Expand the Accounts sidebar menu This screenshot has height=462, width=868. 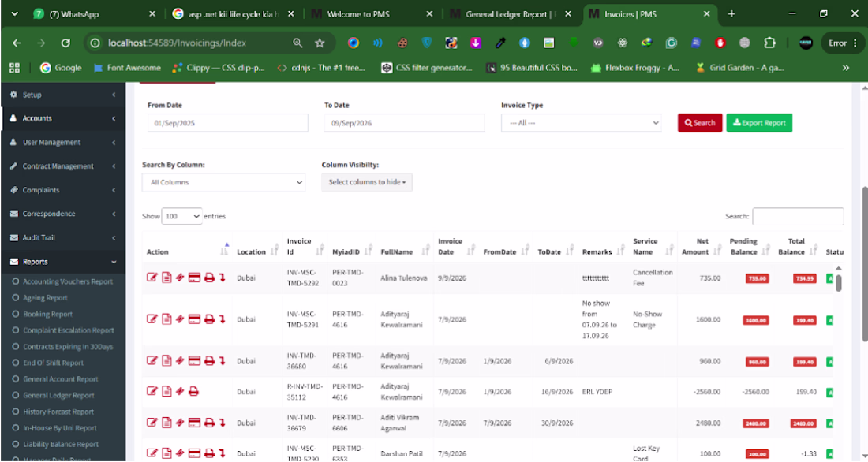(x=63, y=118)
